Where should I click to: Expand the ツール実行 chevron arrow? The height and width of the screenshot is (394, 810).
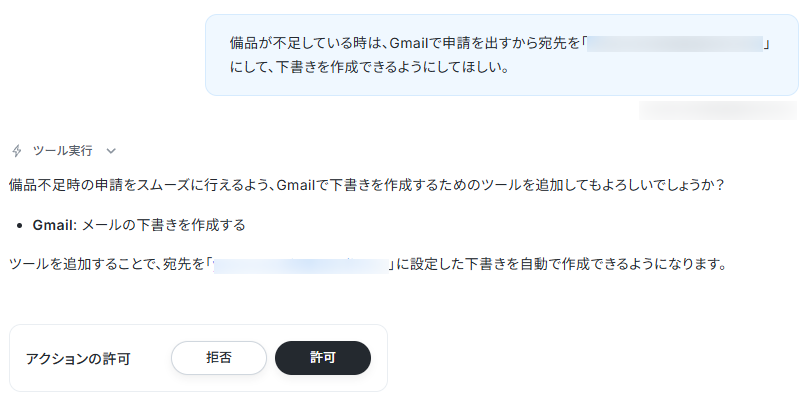pyautogui.click(x=111, y=151)
